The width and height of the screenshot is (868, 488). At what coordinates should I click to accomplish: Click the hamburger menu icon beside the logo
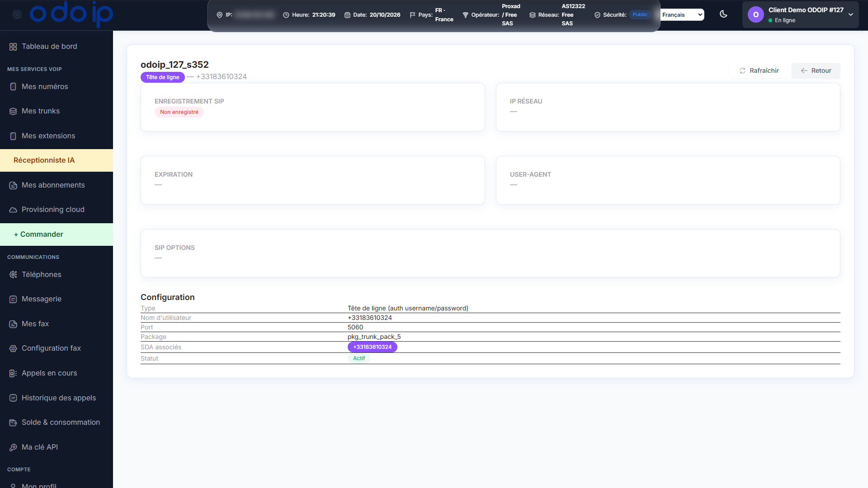pyautogui.click(x=17, y=14)
